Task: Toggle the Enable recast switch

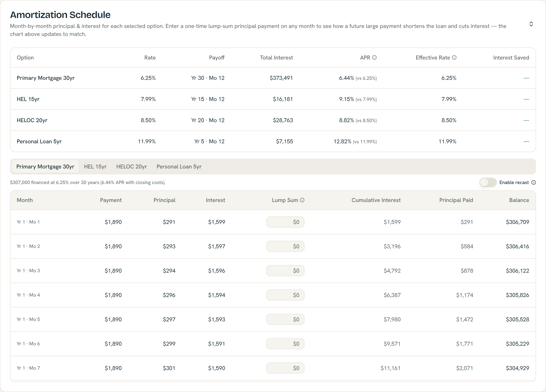Action: [x=488, y=182]
